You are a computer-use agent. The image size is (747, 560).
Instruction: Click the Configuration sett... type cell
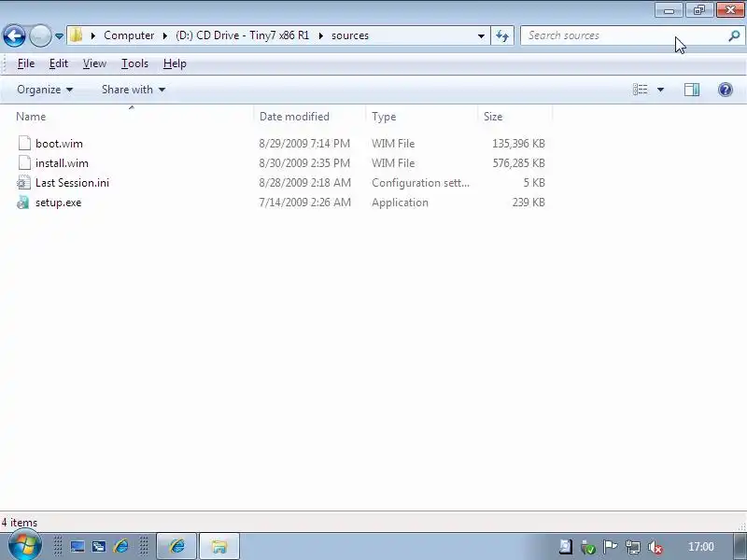pyautogui.click(x=420, y=183)
